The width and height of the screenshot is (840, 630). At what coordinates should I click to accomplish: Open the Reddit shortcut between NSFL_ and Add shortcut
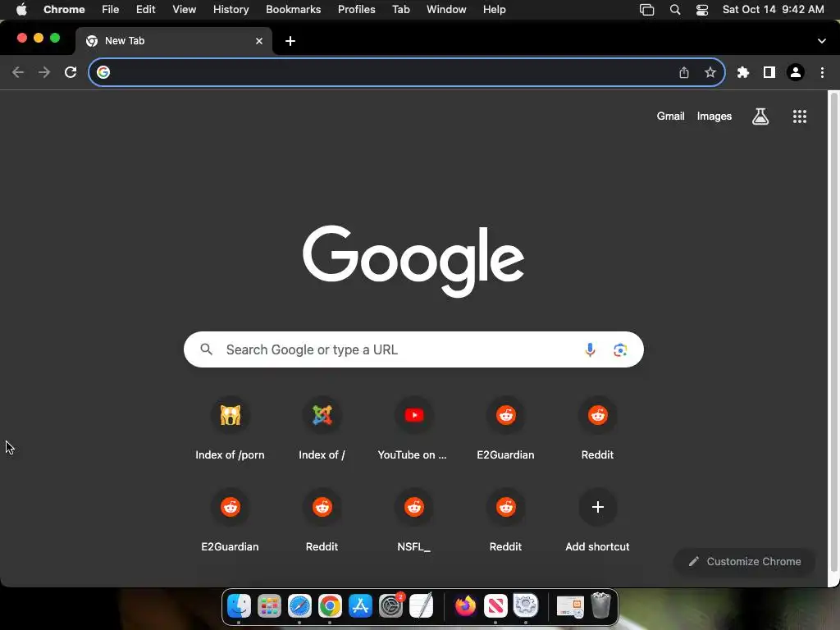(x=505, y=521)
